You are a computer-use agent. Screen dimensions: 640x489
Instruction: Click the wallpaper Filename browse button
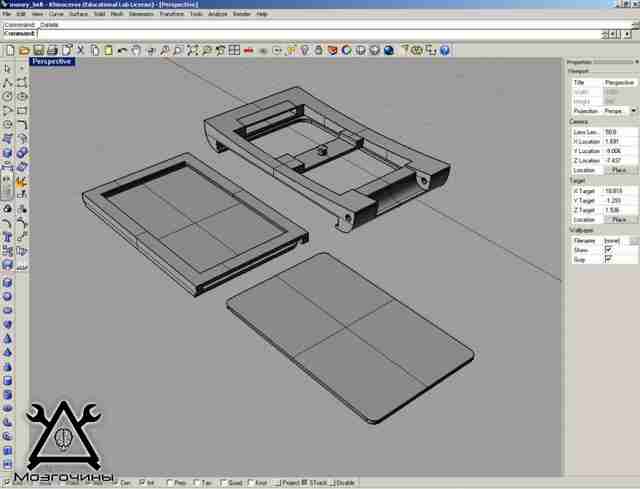634,241
